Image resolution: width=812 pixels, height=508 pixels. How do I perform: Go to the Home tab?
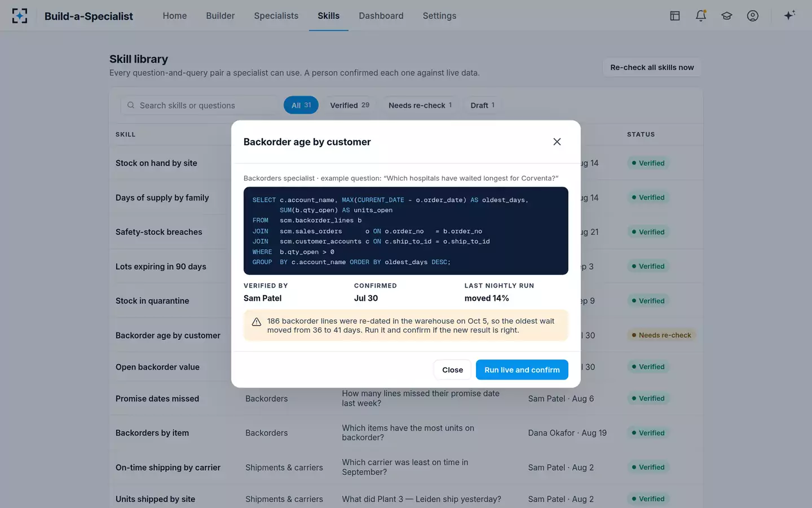click(x=175, y=16)
